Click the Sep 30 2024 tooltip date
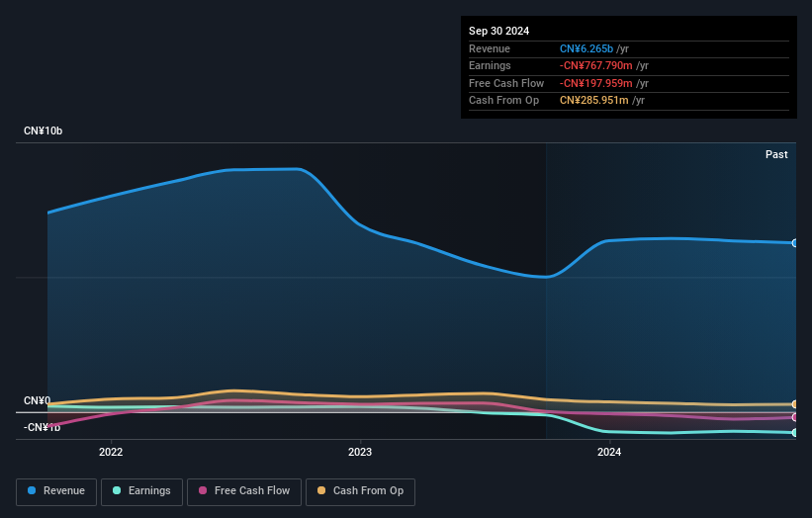The height and width of the screenshot is (518, 812). click(x=498, y=31)
